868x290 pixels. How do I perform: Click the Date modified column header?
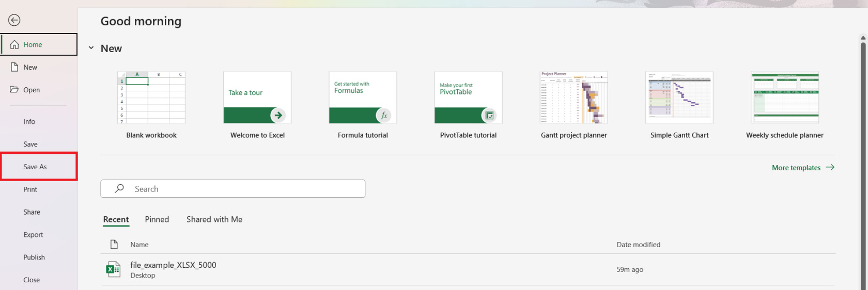click(639, 245)
